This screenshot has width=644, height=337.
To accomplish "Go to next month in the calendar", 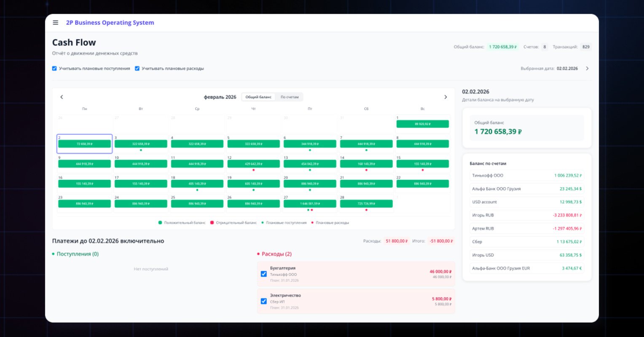I will (445, 97).
